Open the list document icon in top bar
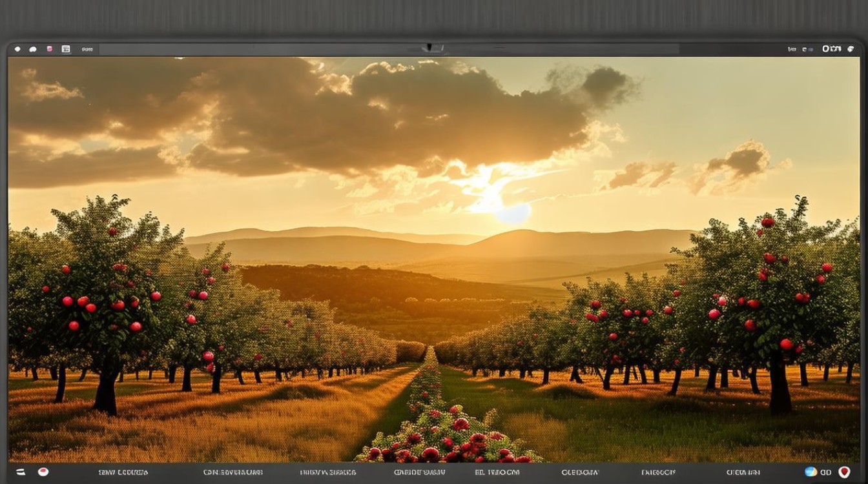 pos(66,49)
